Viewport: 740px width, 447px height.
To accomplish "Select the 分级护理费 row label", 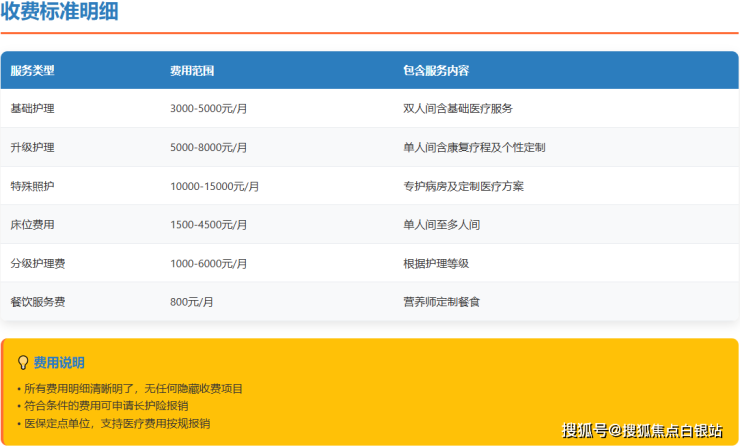I will click(x=38, y=263).
